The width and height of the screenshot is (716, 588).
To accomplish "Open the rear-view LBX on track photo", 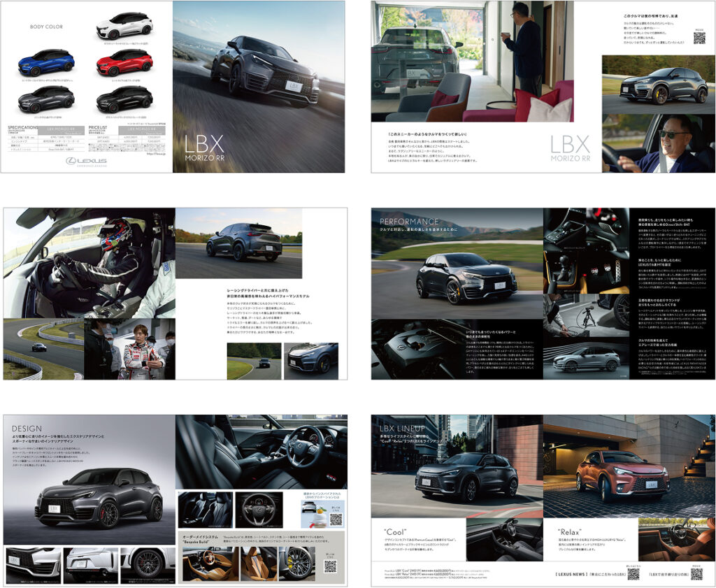I will click(239, 243).
